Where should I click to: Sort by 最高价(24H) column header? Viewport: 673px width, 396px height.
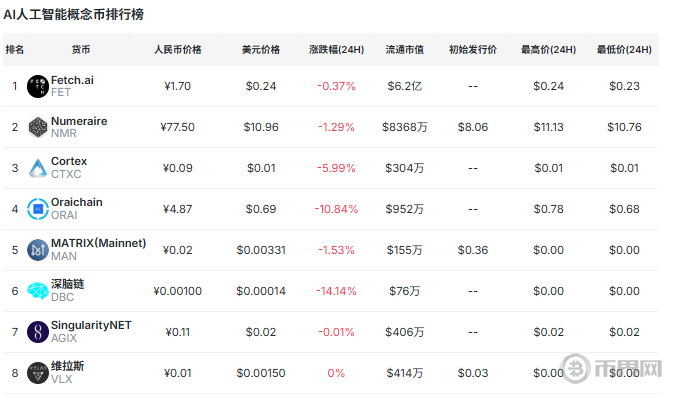pyautogui.click(x=548, y=50)
